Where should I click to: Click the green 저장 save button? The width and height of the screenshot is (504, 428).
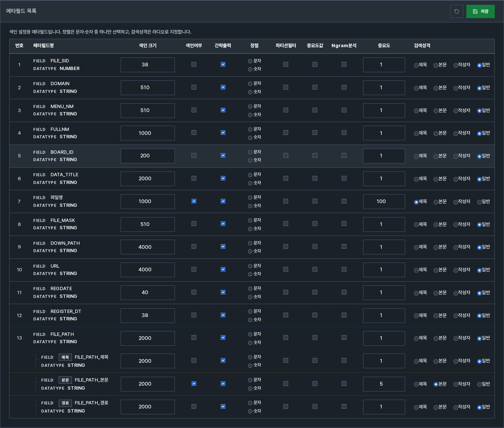click(480, 11)
